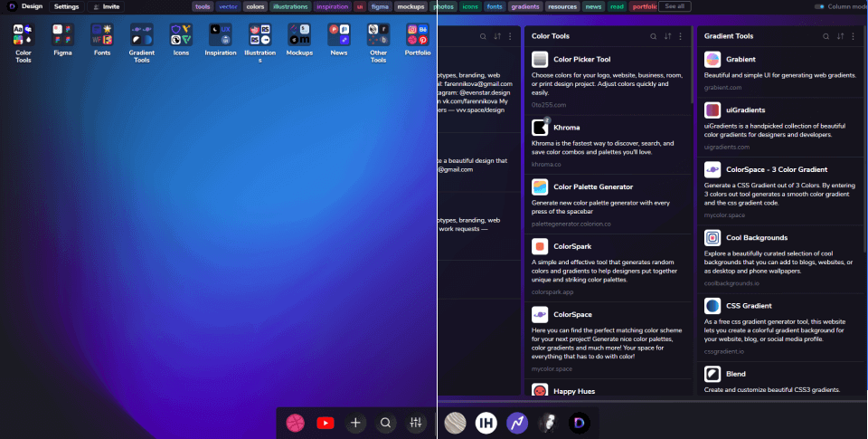Toggle the Column mode switch
Screen dimensions: 868x439
coord(819,6)
